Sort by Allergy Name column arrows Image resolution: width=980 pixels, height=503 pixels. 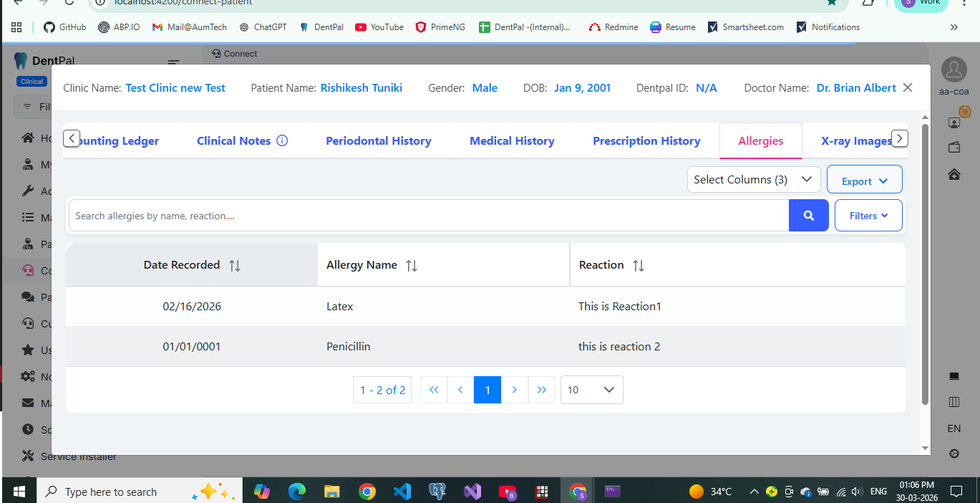click(x=412, y=265)
